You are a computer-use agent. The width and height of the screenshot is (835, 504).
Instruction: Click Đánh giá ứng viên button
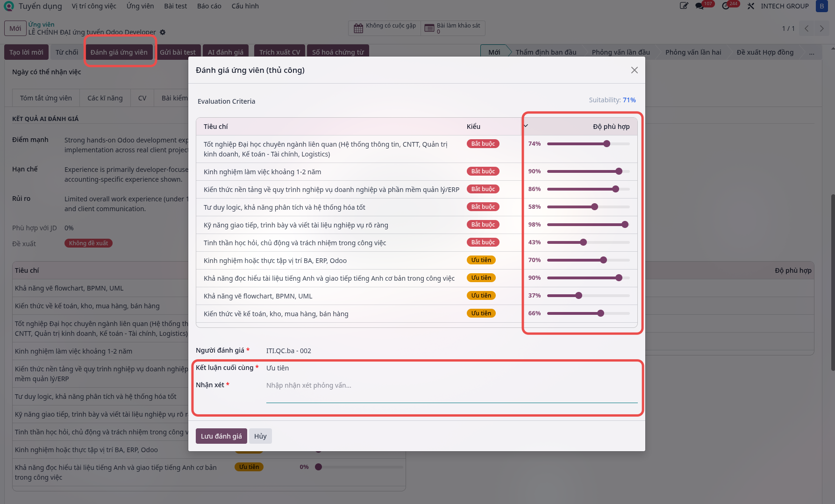(x=119, y=52)
